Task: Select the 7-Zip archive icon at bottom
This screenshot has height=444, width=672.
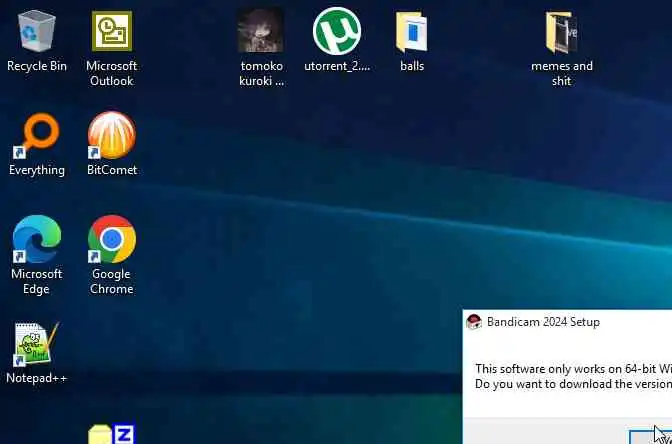Action: pos(112,434)
